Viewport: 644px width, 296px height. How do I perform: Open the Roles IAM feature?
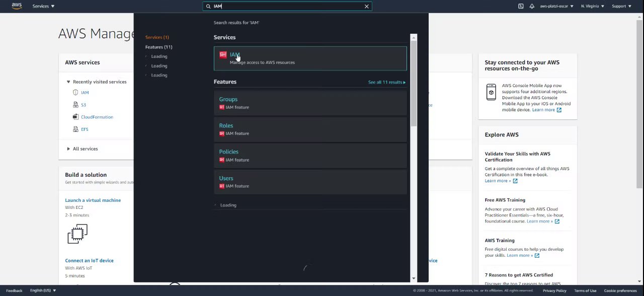pyautogui.click(x=310, y=129)
